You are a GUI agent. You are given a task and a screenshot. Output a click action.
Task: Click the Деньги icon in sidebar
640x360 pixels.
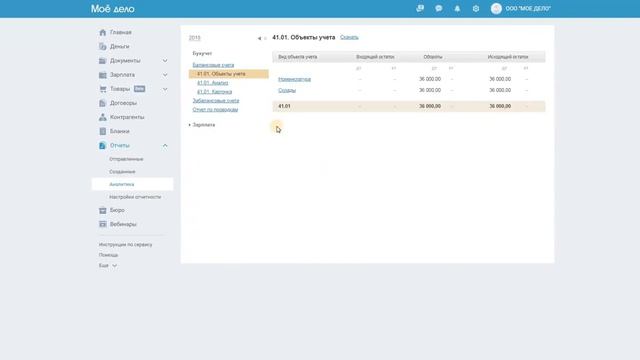pyautogui.click(x=102, y=47)
